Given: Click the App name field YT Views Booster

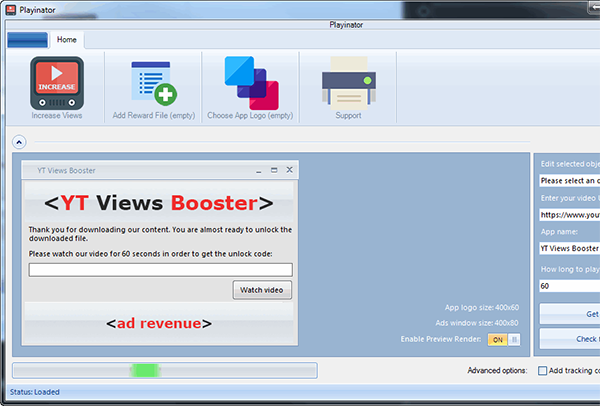Looking at the screenshot, I should coord(569,248).
